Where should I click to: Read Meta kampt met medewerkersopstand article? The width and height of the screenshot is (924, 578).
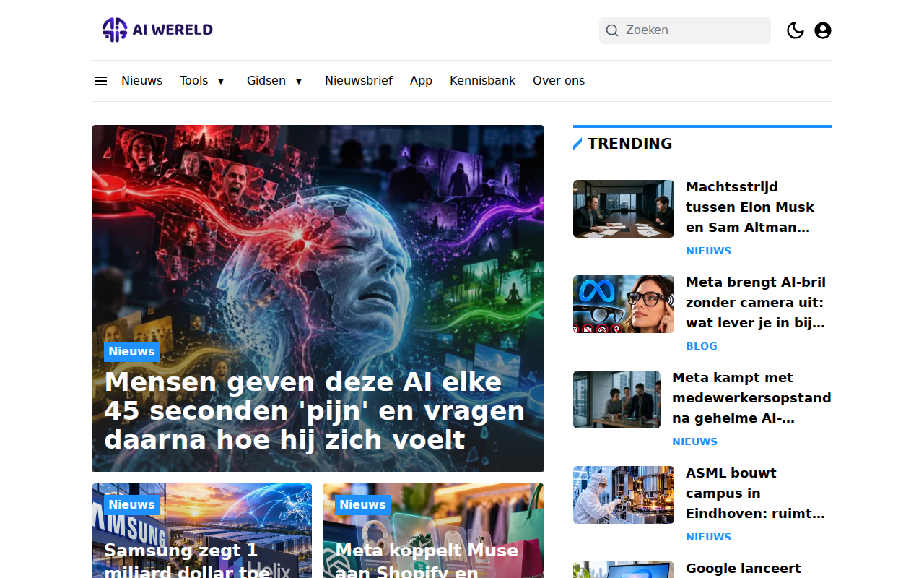tap(751, 398)
